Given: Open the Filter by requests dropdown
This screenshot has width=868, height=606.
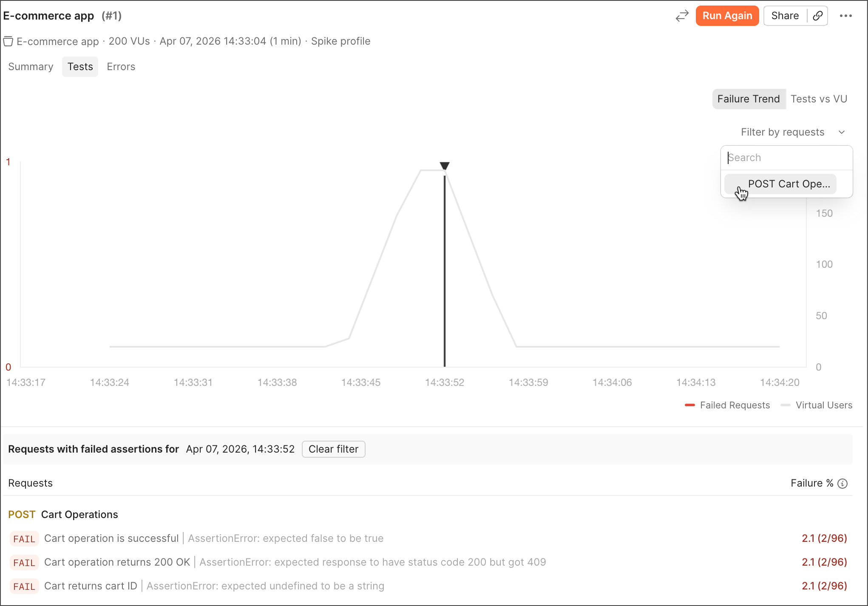Looking at the screenshot, I should [783, 132].
